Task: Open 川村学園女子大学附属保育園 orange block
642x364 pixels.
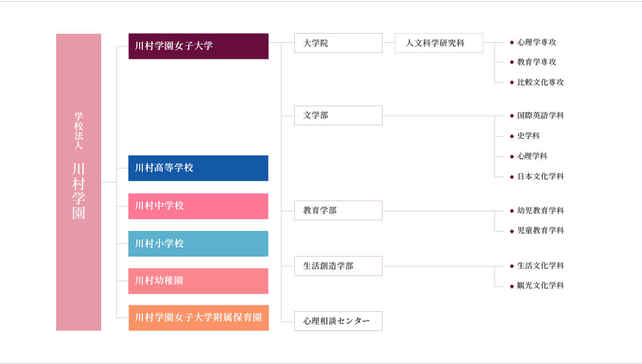Action: click(x=198, y=317)
